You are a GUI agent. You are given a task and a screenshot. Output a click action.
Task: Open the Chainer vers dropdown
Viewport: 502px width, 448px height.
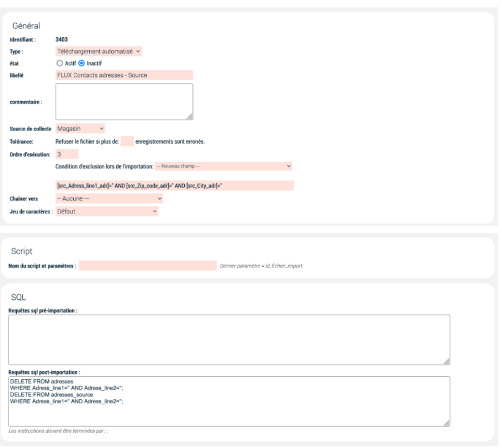pos(109,198)
